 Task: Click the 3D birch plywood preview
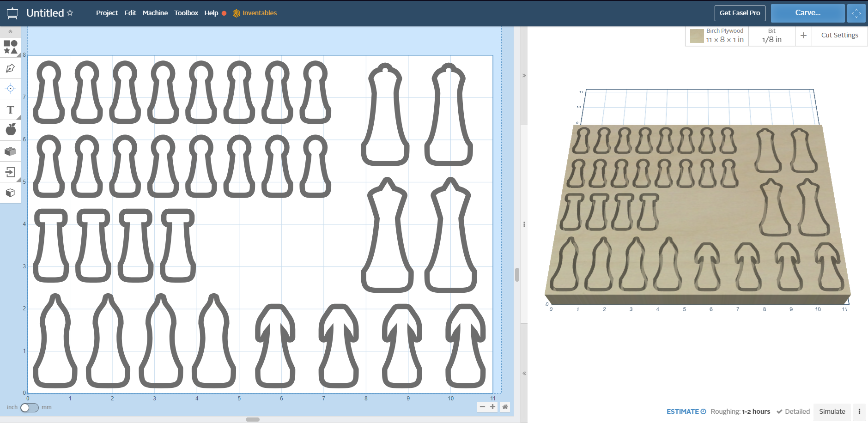click(698, 214)
